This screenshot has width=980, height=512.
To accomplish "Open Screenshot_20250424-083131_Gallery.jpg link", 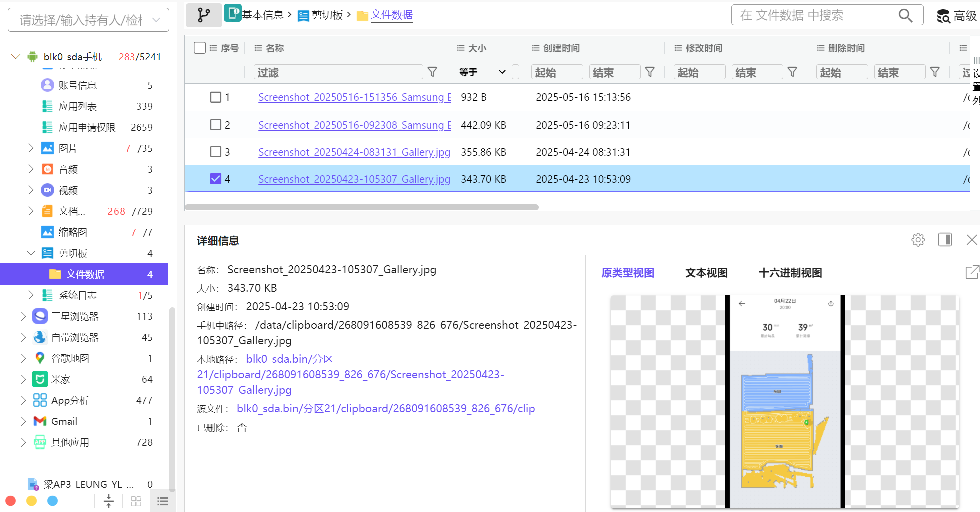I will [354, 152].
